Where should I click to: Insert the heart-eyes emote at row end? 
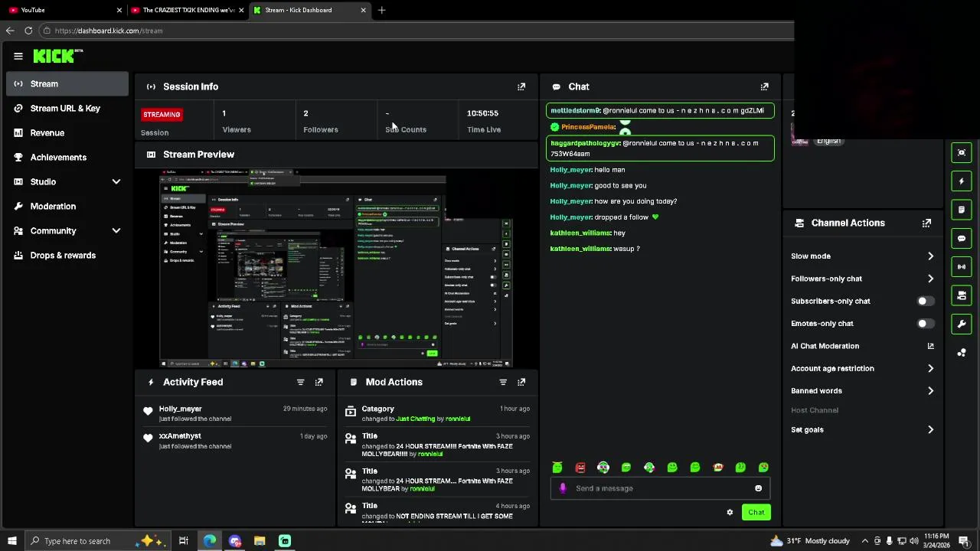pyautogui.click(x=763, y=468)
